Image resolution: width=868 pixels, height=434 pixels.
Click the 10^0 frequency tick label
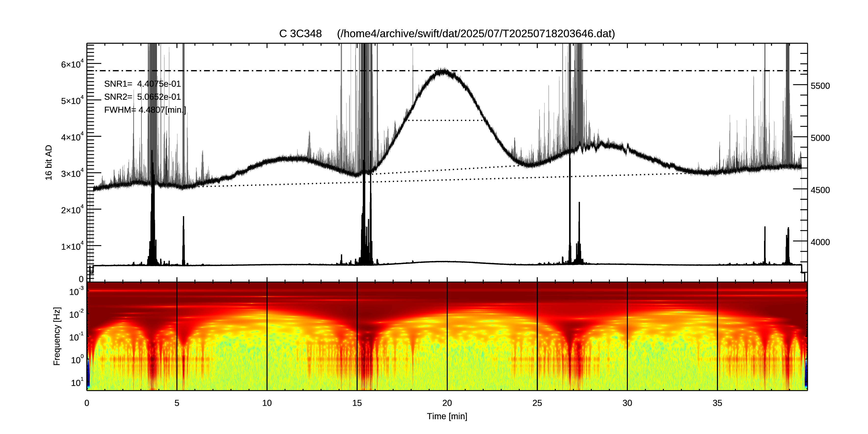pyautogui.click(x=77, y=360)
